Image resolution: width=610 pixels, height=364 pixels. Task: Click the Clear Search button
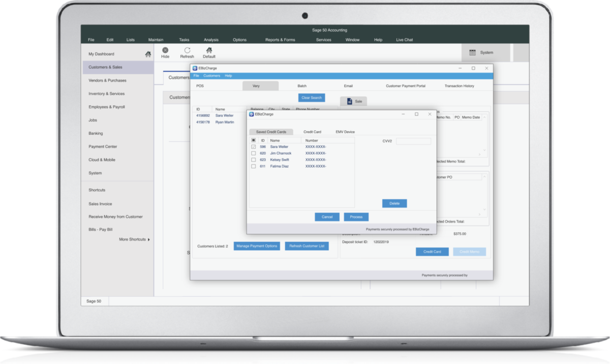[x=311, y=98]
